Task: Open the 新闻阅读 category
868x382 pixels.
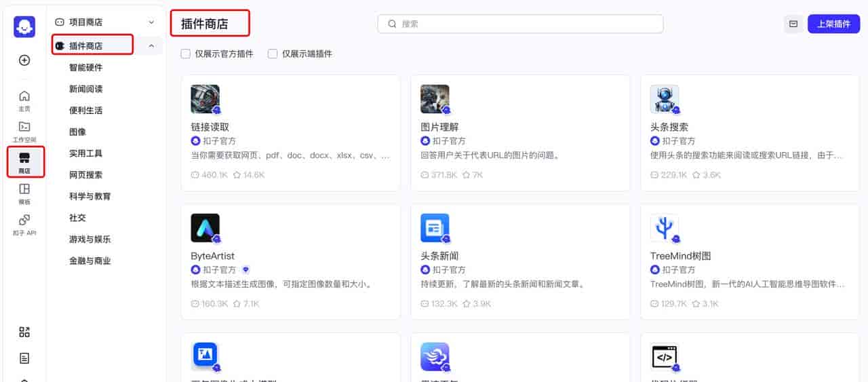Action: [85, 89]
